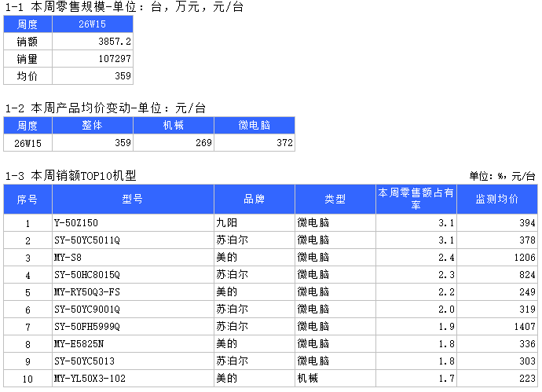
Task: Click the price 378 for SY-50YC5011Q
Action: click(x=497, y=240)
